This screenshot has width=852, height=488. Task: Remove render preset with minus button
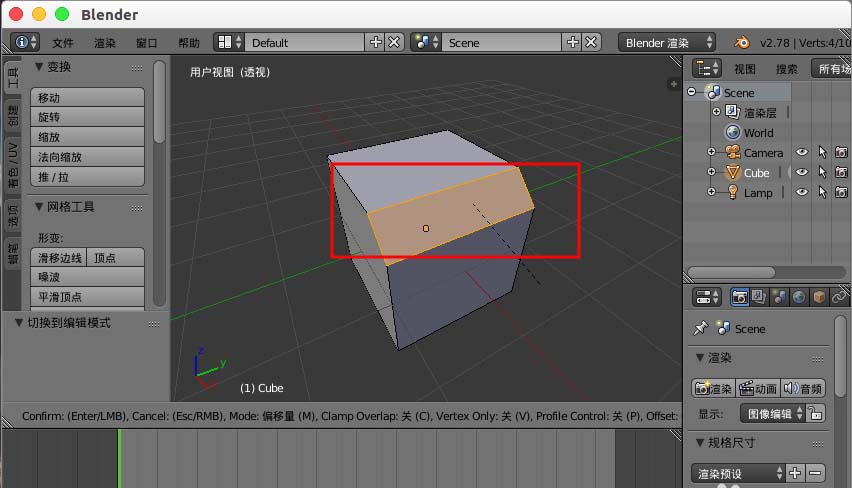tap(815, 473)
